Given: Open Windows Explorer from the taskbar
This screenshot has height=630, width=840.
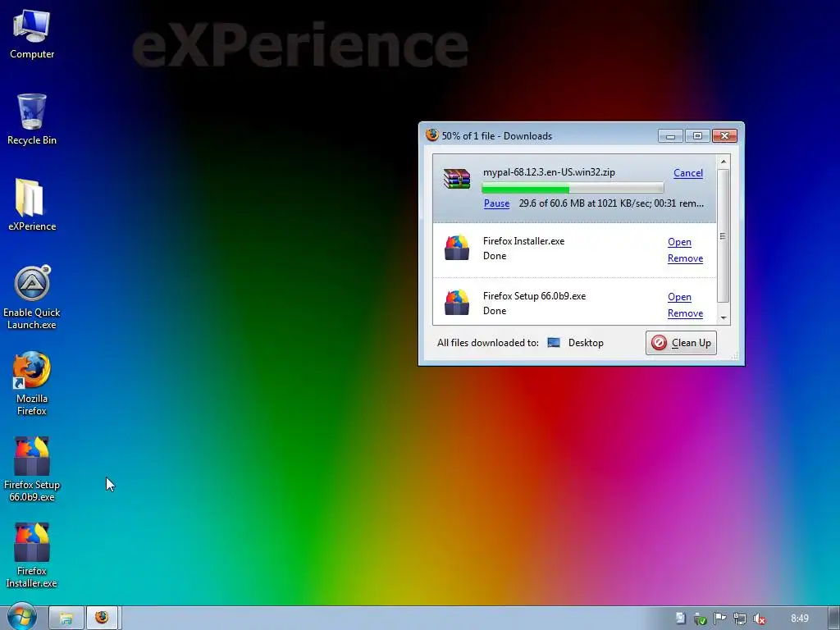Looking at the screenshot, I should tap(66, 618).
